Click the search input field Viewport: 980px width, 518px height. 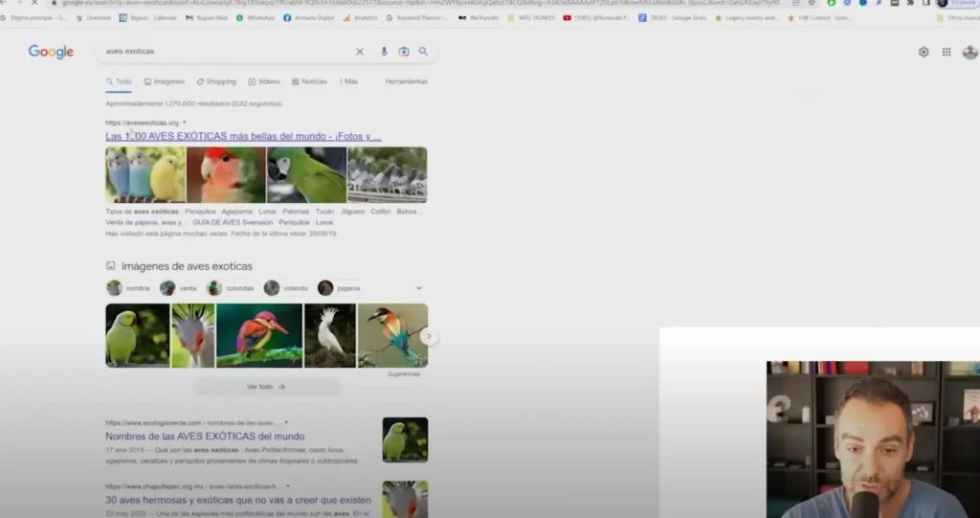(x=228, y=52)
